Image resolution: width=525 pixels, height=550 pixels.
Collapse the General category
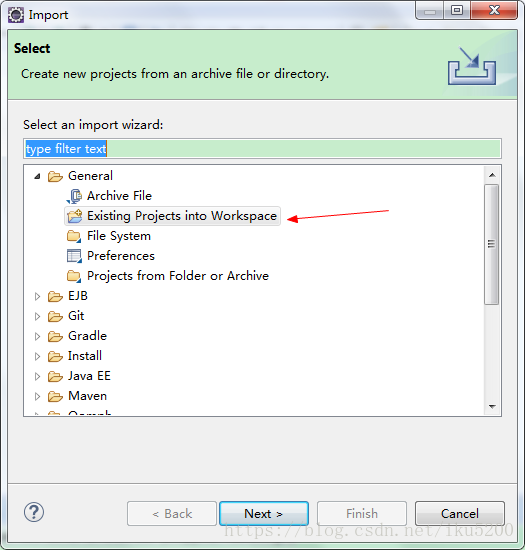pos(37,176)
